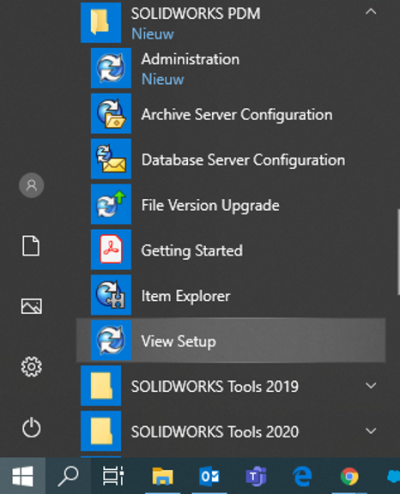Image resolution: width=400 pixels, height=494 pixels.
Task: Expand SOLIDWORKS Tools 2019 folder chevron
Action: (x=371, y=386)
